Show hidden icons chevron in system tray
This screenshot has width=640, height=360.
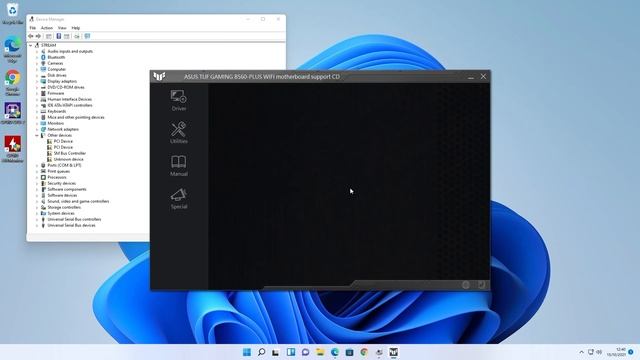point(581,352)
